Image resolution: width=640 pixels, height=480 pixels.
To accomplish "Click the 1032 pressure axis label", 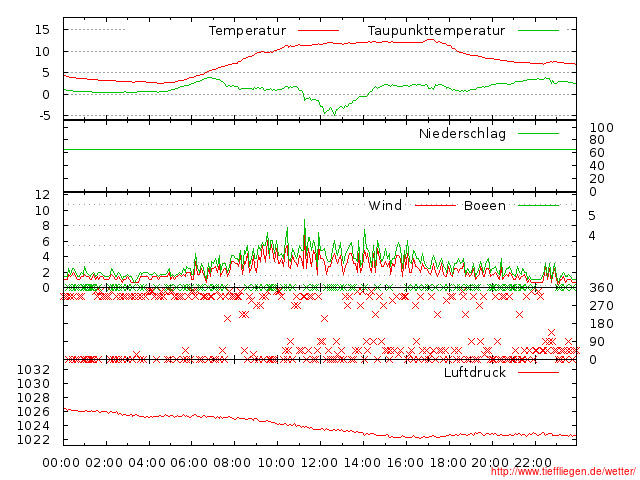I will [33, 370].
